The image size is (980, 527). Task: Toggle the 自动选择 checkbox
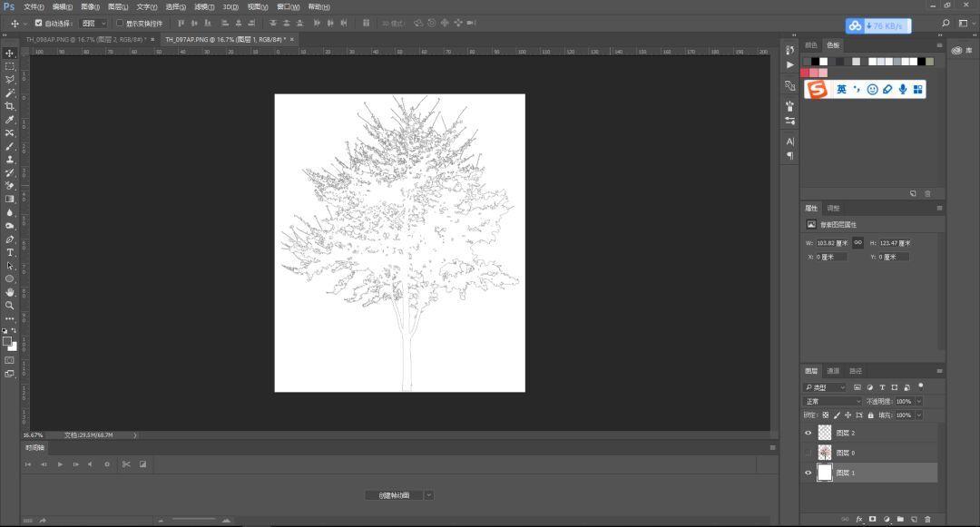coord(38,23)
